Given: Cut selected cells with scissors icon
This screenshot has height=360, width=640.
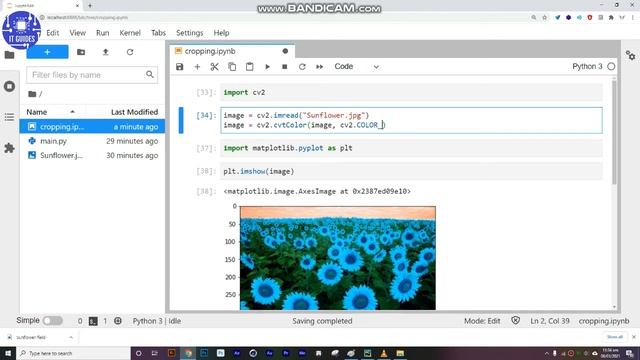Looking at the screenshot, I should 214,67.
